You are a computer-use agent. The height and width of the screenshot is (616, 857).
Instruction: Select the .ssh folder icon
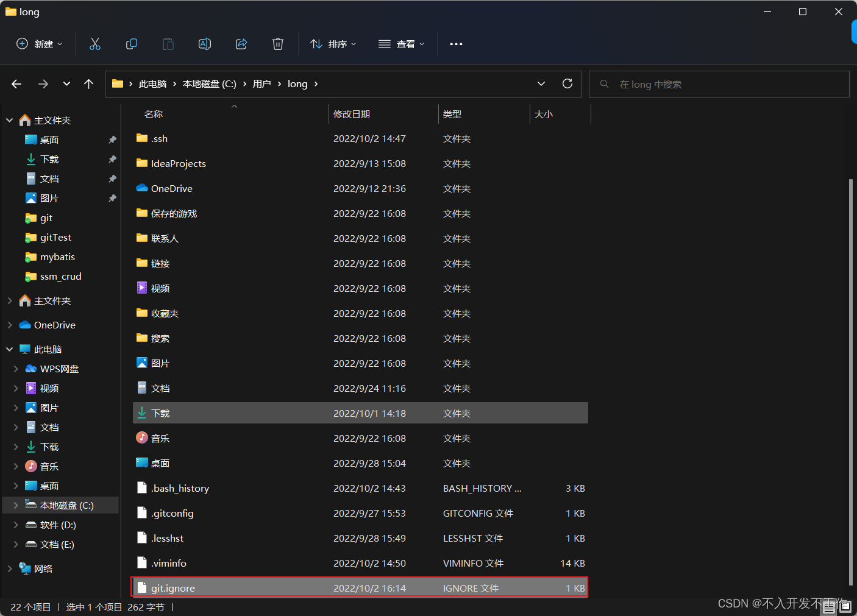pyautogui.click(x=142, y=138)
